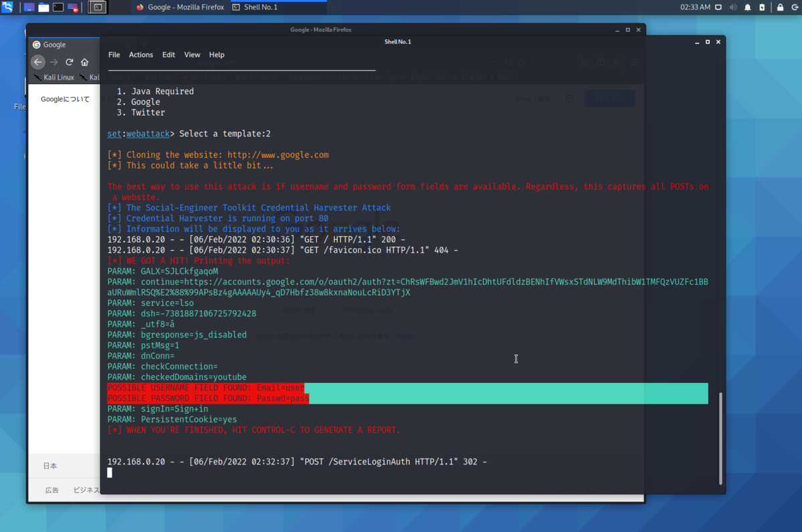Select the Google tab in Firefox

63,45
